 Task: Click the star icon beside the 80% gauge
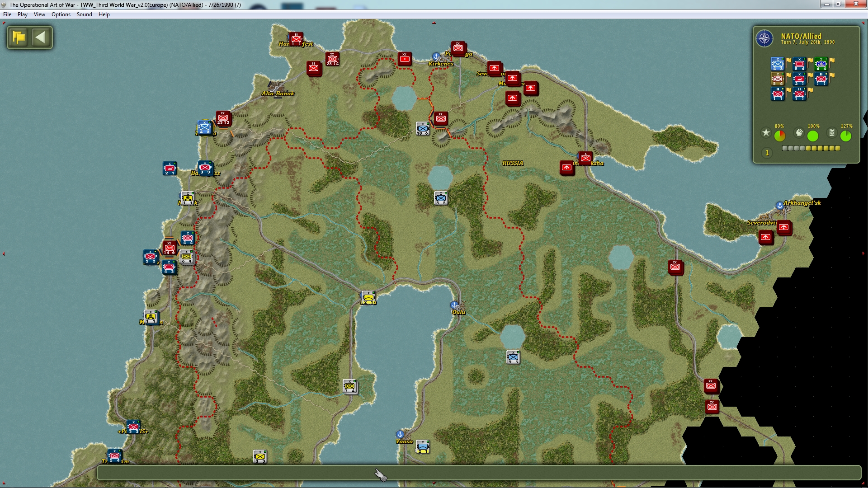[766, 133]
